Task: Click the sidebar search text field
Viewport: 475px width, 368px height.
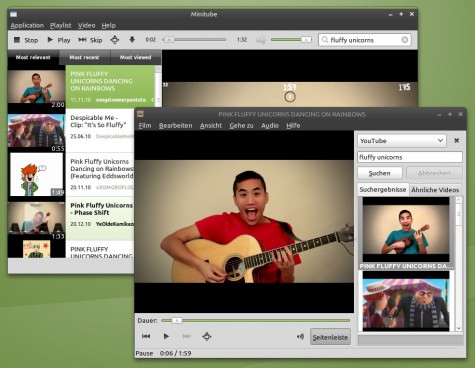Action: pos(410,157)
